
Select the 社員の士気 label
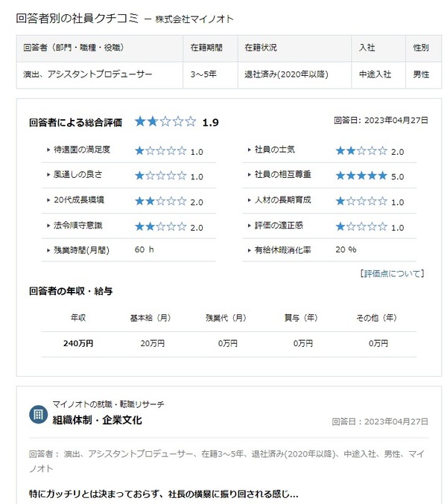point(275,150)
